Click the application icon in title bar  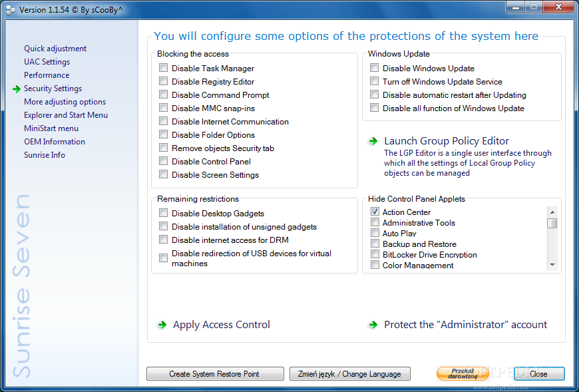(10, 10)
